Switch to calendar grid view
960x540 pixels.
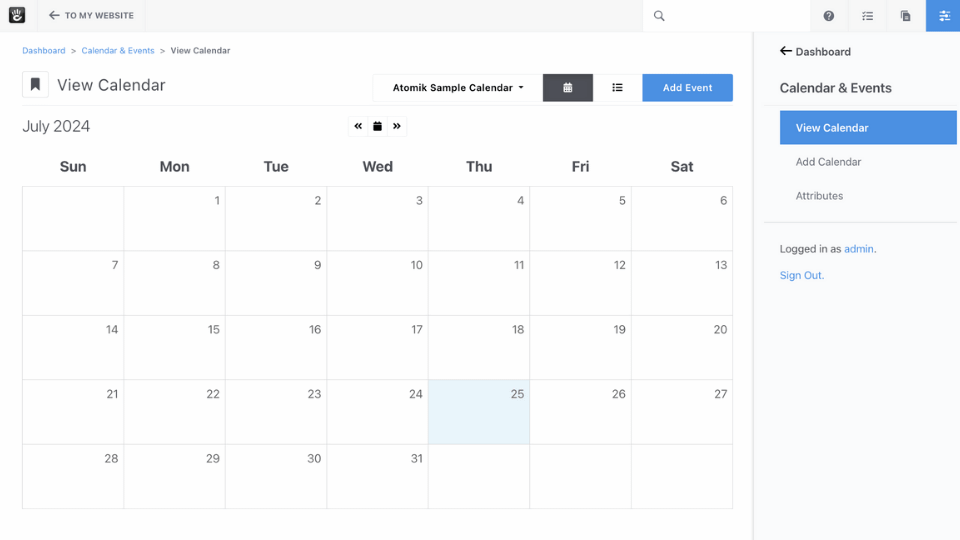pos(567,88)
